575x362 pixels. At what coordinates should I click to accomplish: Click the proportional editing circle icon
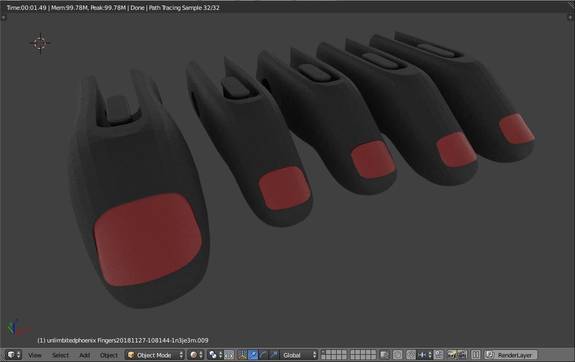[x=398, y=355]
